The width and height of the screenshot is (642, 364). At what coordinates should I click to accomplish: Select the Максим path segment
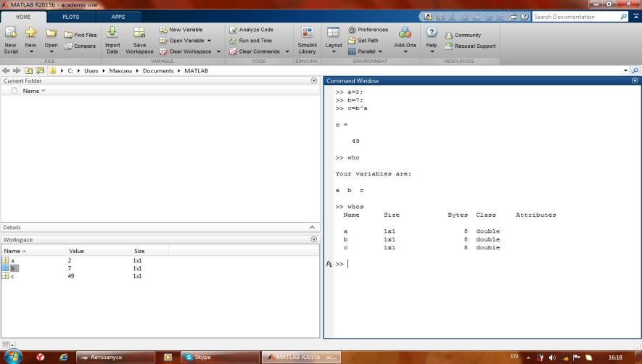[x=120, y=71]
